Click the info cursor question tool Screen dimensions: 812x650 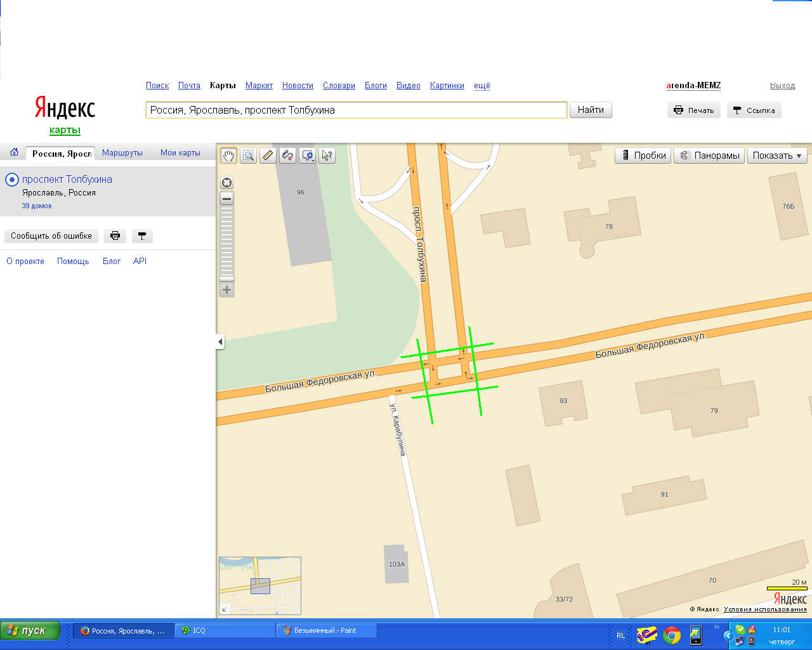click(x=327, y=156)
